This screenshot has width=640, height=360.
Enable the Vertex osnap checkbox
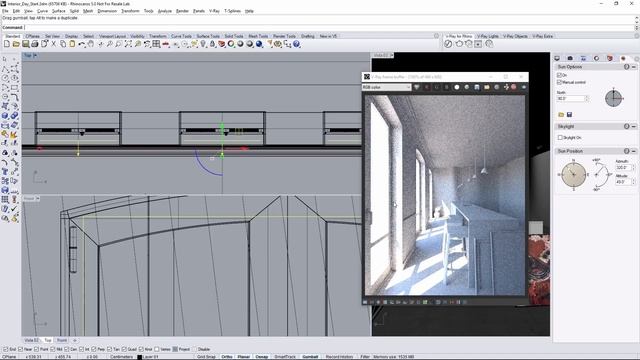157,349
